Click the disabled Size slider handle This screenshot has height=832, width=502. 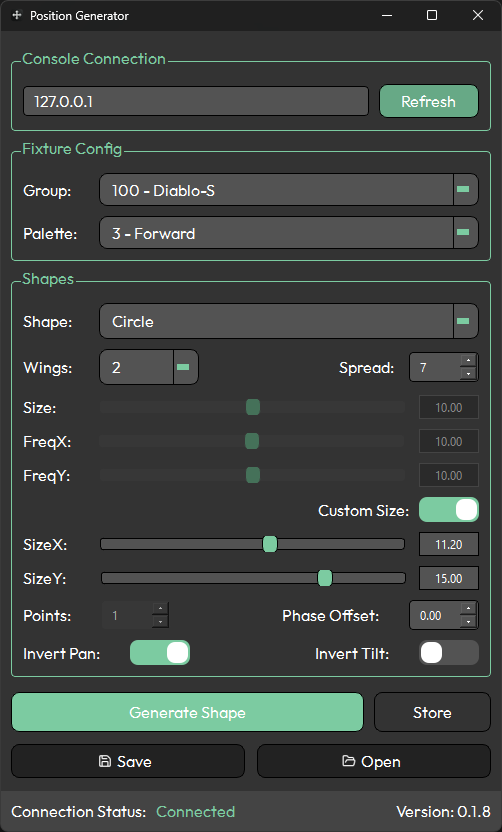click(x=253, y=408)
